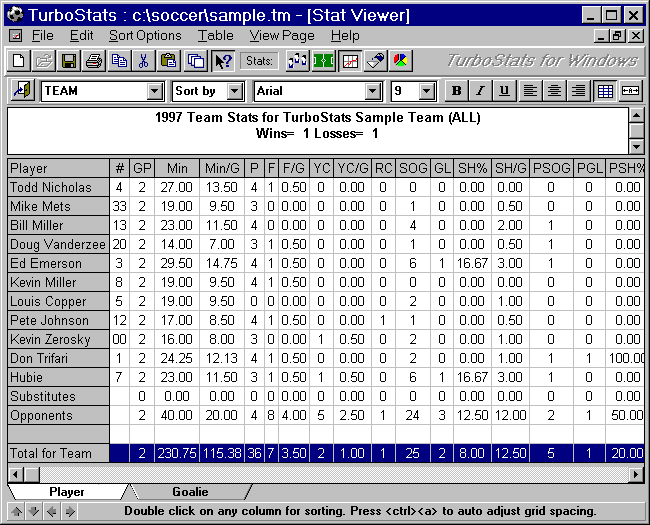
Task: Click the document icon left of File menu
Action: coord(15,36)
